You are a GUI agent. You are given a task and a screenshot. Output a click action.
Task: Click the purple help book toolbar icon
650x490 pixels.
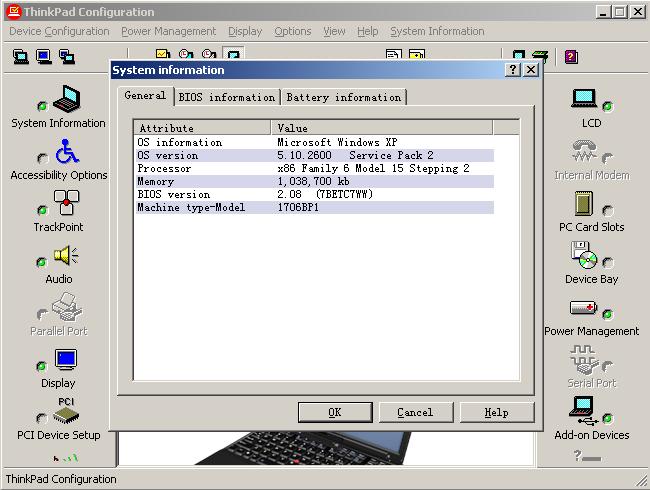pos(571,56)
